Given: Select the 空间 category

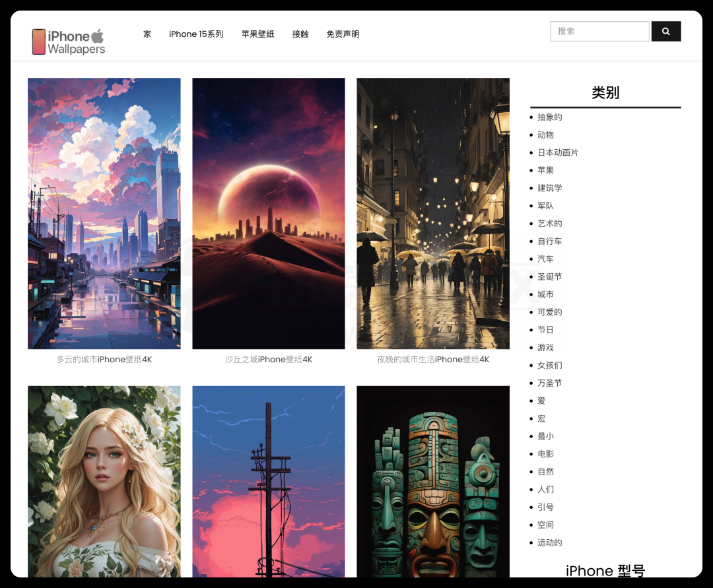Looking at the screenshot, I should (x=546, y=525).
